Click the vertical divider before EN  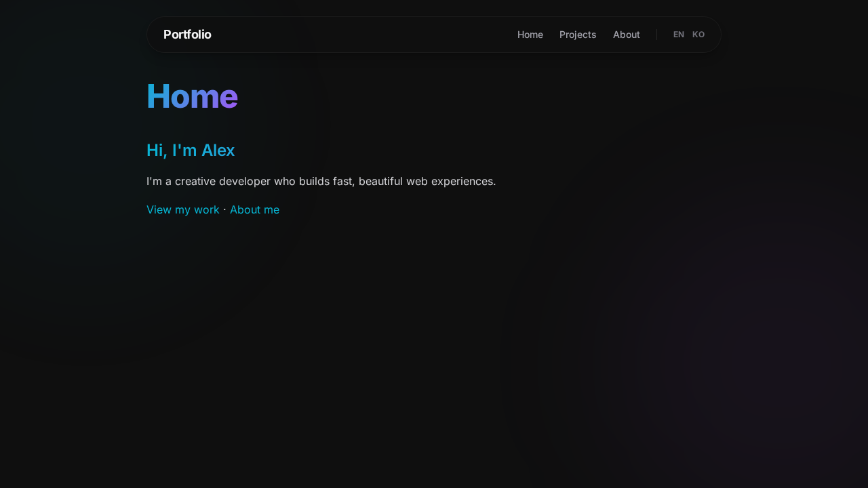656,35
